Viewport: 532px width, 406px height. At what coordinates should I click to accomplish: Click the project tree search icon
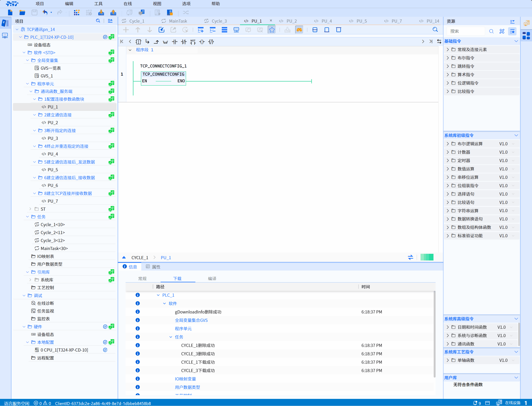click(98, 21)
